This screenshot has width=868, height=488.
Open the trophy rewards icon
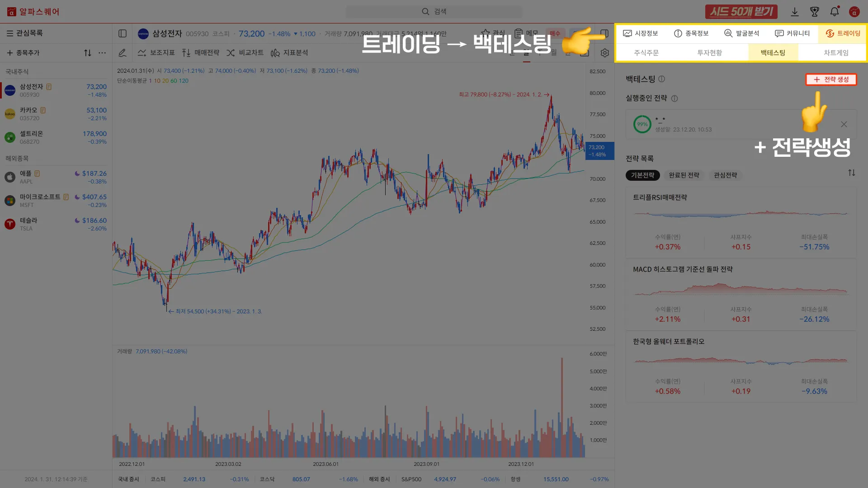click(814, 12)
